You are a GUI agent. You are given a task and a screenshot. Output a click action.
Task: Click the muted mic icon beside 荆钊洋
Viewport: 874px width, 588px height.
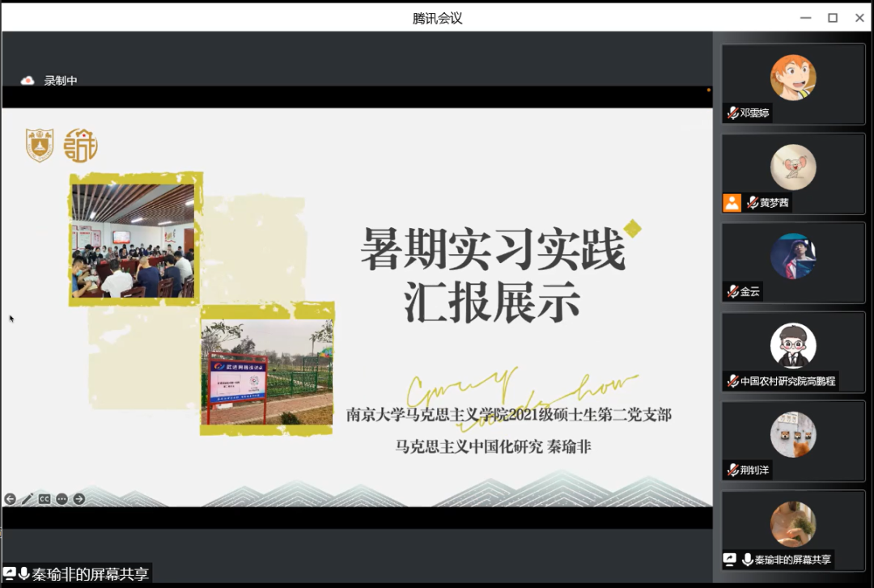(x=732, y=470)
